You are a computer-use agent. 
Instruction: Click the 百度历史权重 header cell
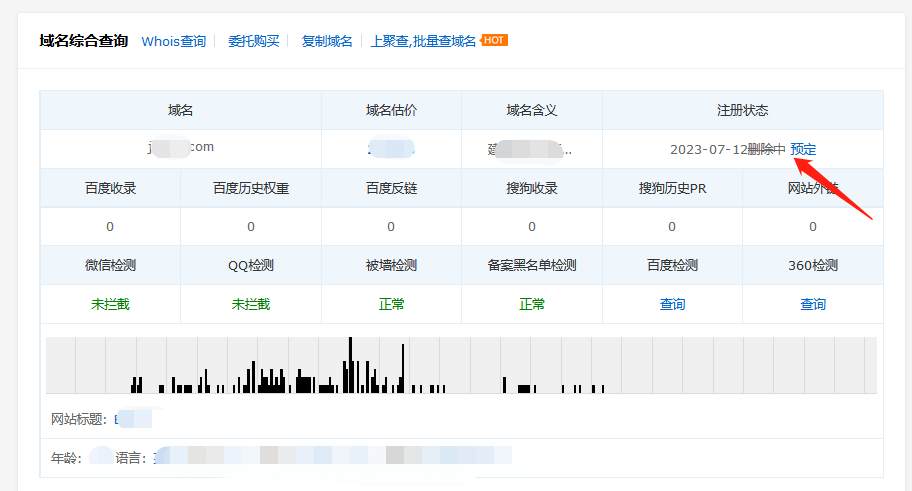pos(251,188)
